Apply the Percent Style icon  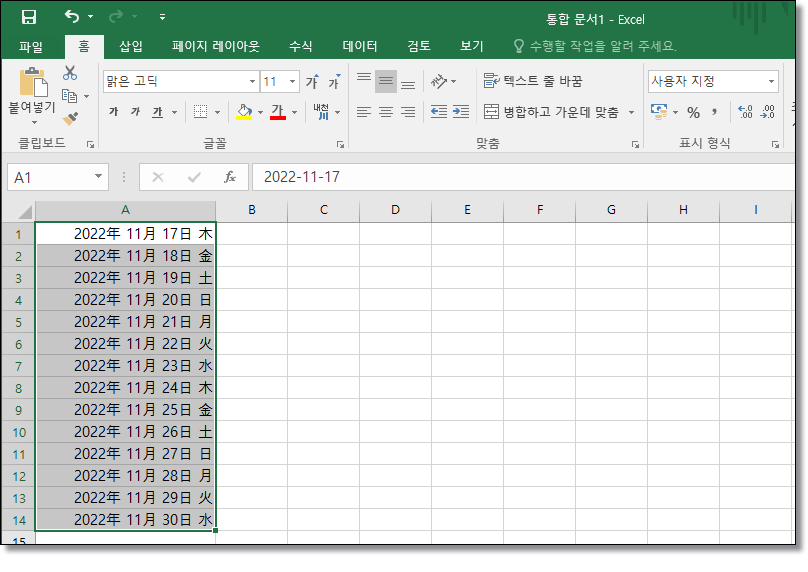tap(693, 112)
